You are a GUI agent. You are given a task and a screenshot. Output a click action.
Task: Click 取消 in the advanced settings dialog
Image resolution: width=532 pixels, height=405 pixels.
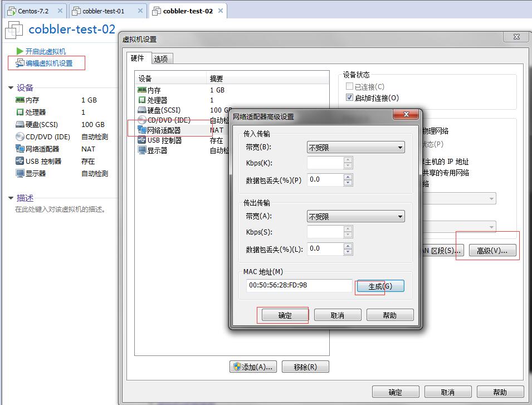click(337, 315)
